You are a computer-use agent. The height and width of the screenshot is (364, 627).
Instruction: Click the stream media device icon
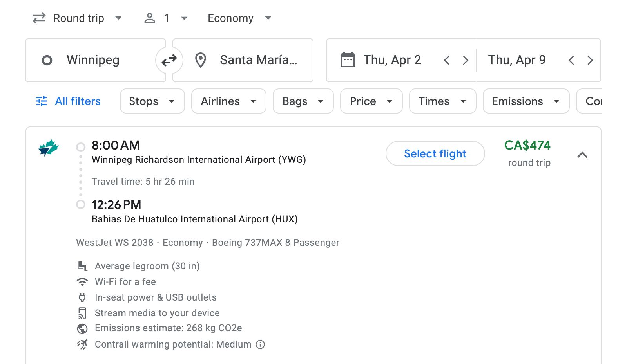click(x=82, y=313)
